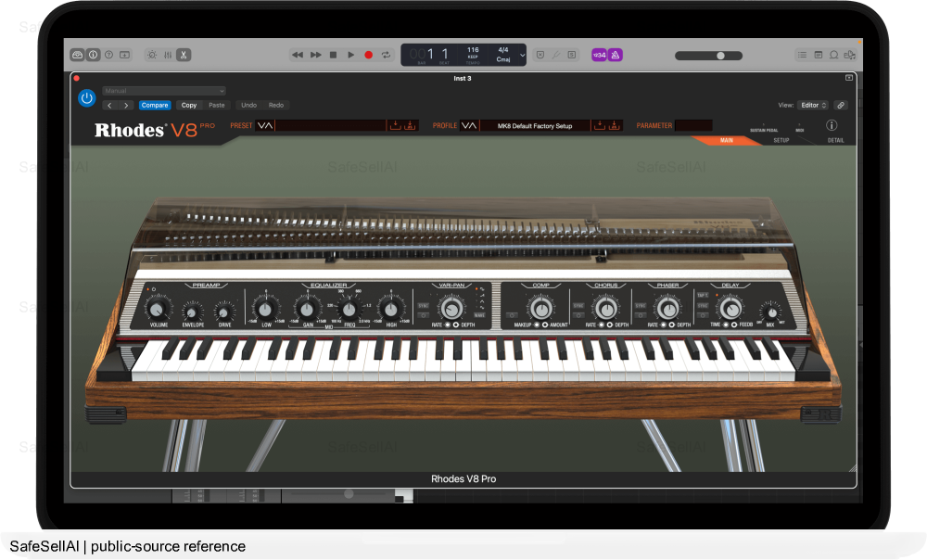Start playback with the Play button
This screenshot has width=927, height=560.
click(350, 55)
